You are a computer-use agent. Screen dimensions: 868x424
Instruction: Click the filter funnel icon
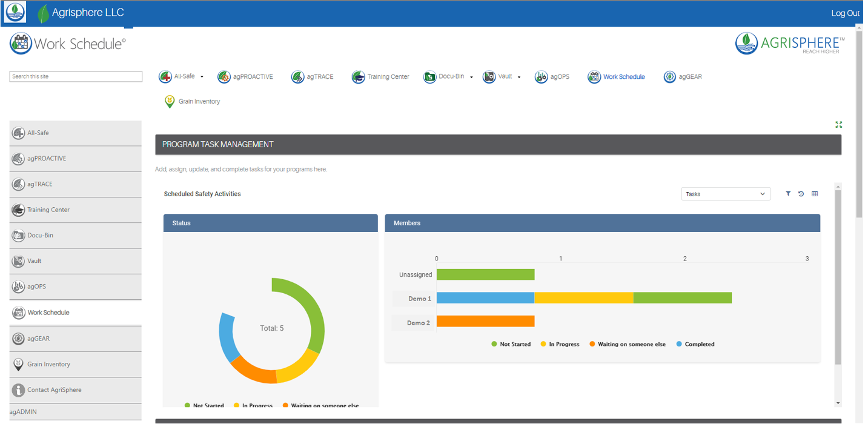[x=788, y=194]
